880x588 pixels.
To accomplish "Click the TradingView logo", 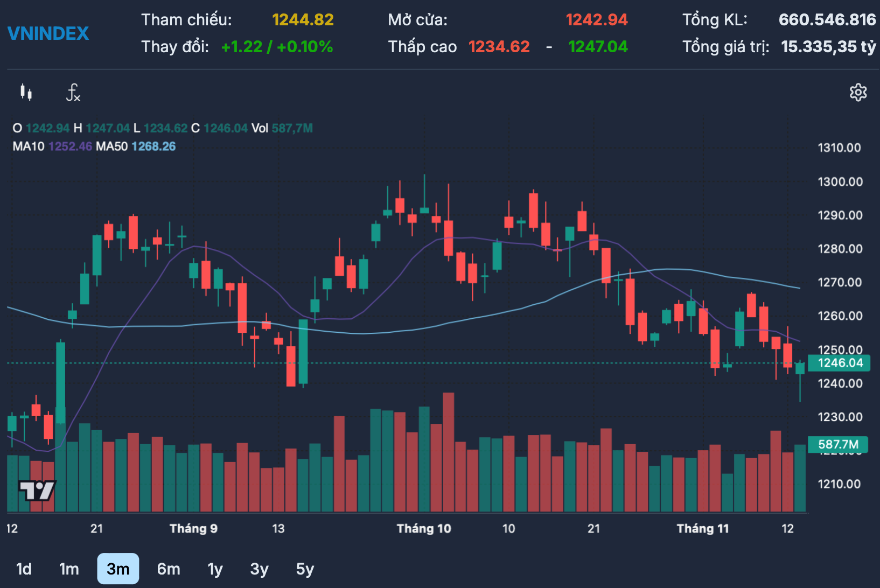I will pos(37,491).
